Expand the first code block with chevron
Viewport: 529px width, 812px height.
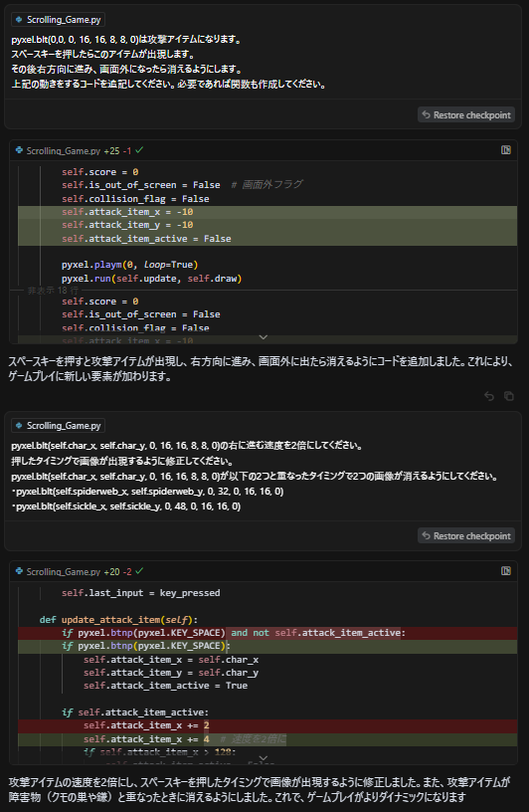[x=263, y=337]
